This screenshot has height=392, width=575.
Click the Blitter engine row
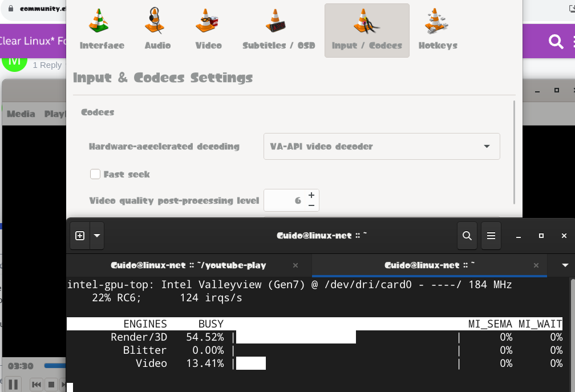(315, 350)
